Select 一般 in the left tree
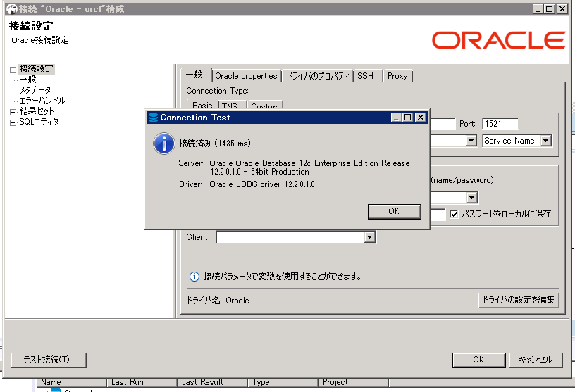This screenshot has width=575, height=392. [28, 80]
